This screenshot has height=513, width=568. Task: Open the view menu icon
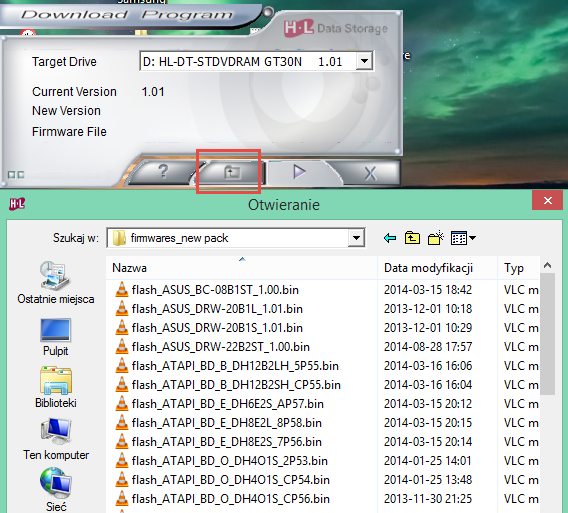pyautogui.click(x=463, y=238)
